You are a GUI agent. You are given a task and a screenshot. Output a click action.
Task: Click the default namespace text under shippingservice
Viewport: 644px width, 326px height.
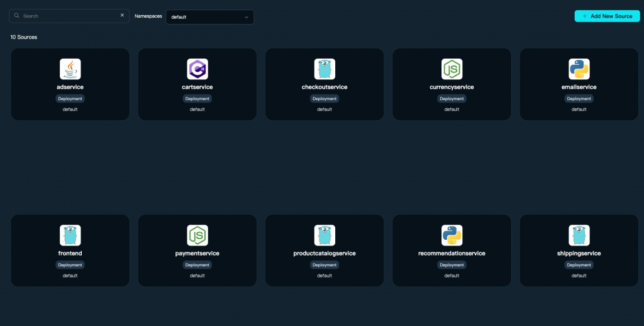pyautogui.click(x=579, y=276)
